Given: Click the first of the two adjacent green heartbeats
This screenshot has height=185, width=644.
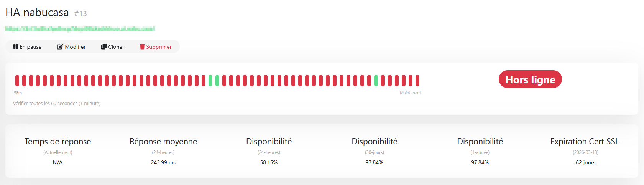Looking at the screenshot, I should tap(210, 81).
